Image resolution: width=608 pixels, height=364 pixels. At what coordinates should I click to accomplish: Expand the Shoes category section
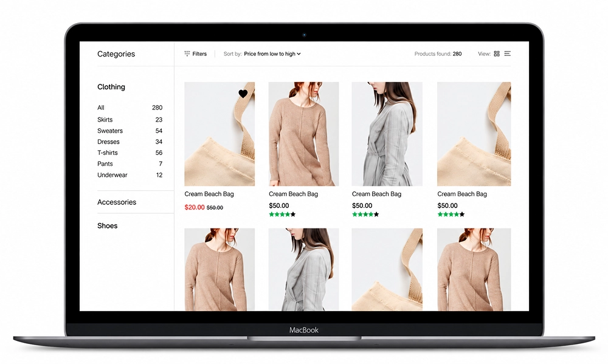tap(108, 225)
